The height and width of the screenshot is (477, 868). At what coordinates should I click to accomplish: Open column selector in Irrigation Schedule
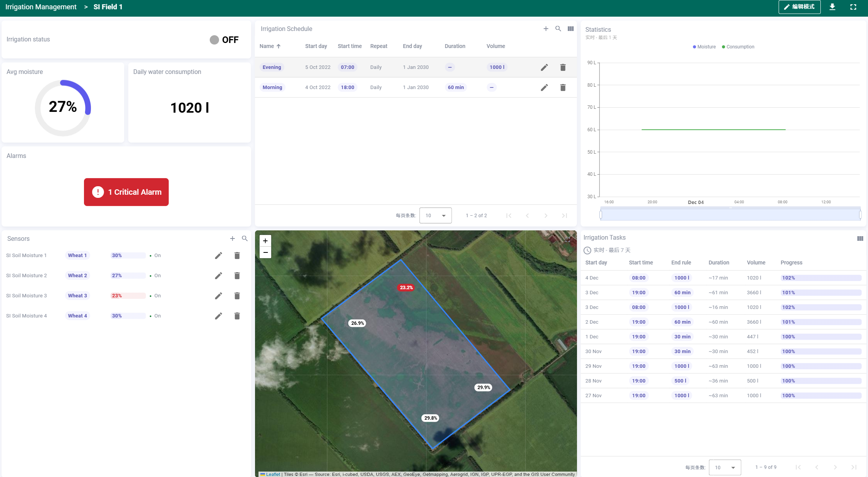coord(570,29)
